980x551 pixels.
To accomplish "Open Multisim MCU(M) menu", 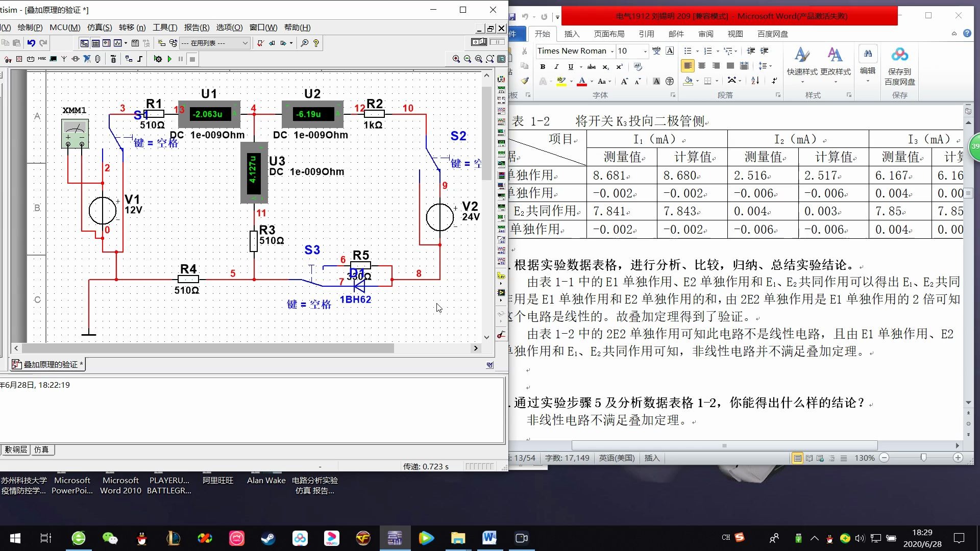I will [65, 28].
